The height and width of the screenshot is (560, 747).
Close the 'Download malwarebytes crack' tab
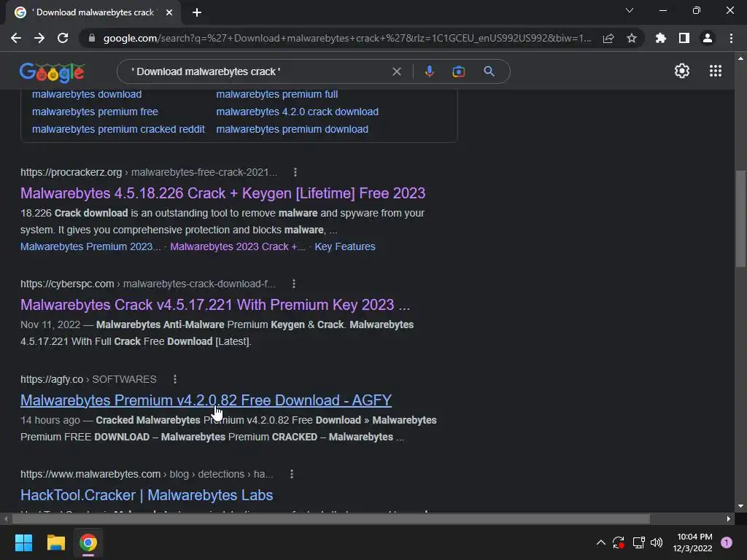tap(169, 12)
